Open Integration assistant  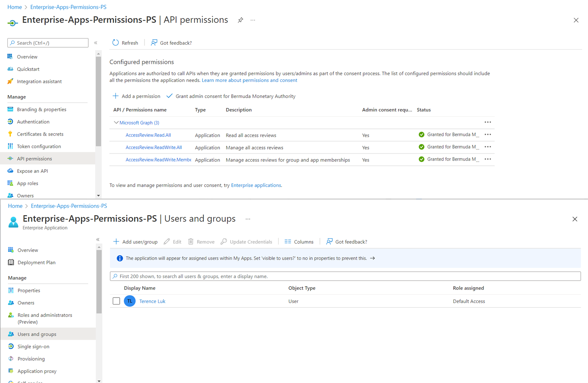click(x=39, y=81)
